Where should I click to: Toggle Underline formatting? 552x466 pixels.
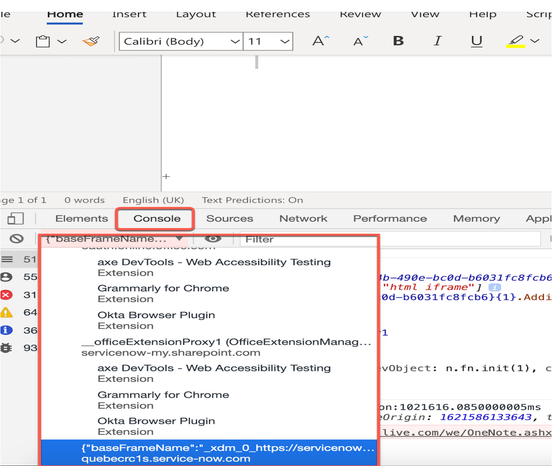pos(476,41)
